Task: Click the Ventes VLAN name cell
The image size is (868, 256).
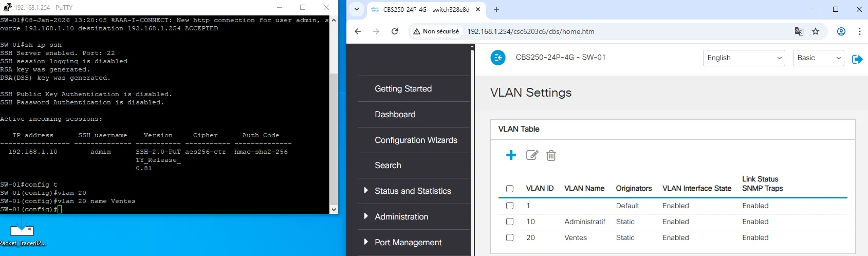Action: coord(576,237)
